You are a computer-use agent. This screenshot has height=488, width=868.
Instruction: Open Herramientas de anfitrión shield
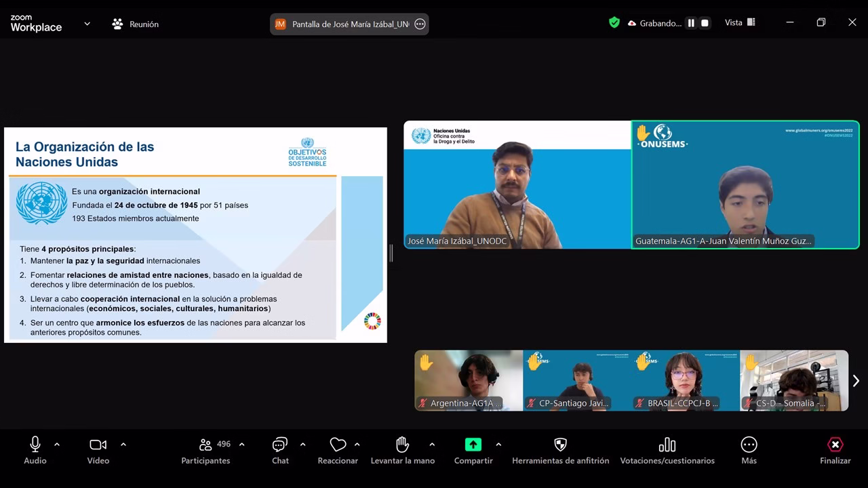560,445
